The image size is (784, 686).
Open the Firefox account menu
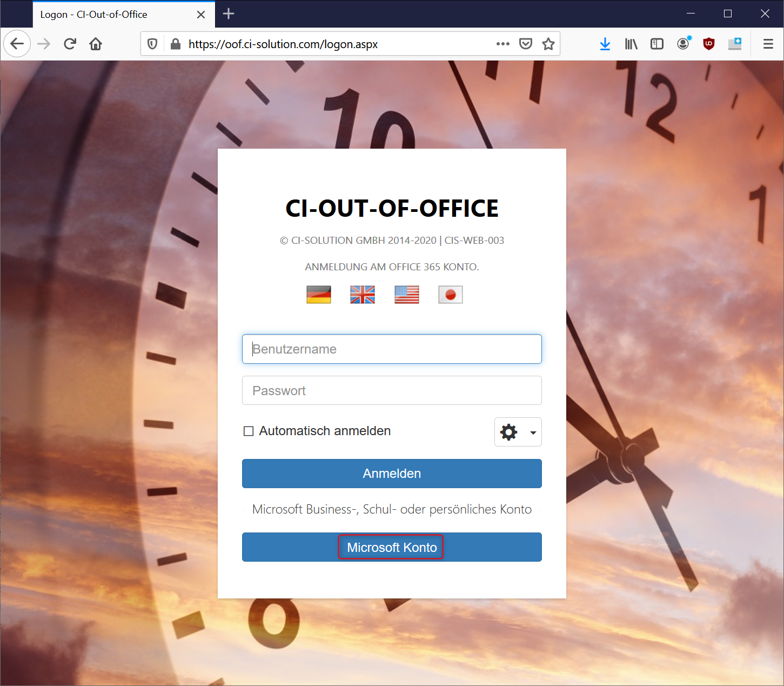pos(684,44)
